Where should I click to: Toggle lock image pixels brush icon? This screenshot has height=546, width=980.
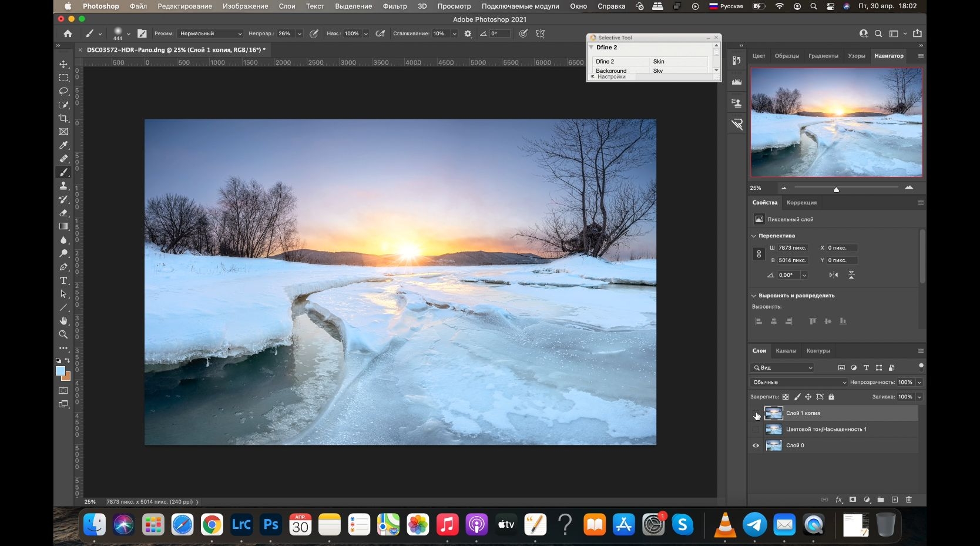[x=797, y=397]
